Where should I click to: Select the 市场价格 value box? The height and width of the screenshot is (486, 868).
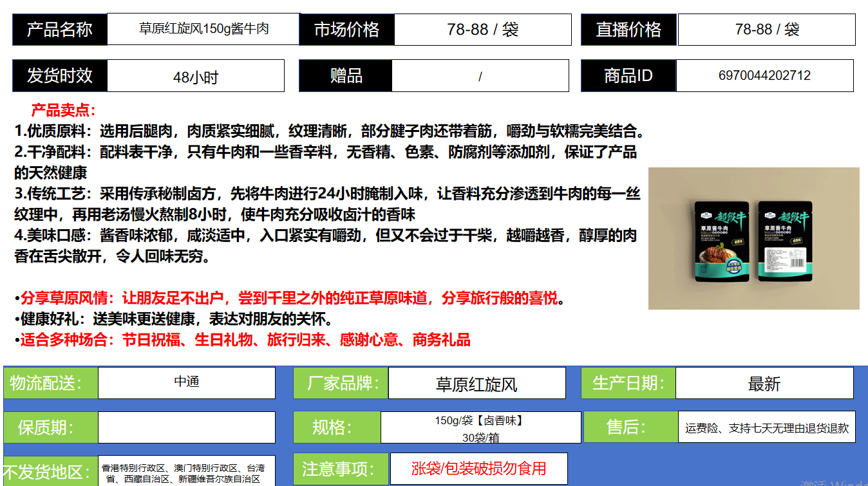pyautogui.click(x=482, y=30)
